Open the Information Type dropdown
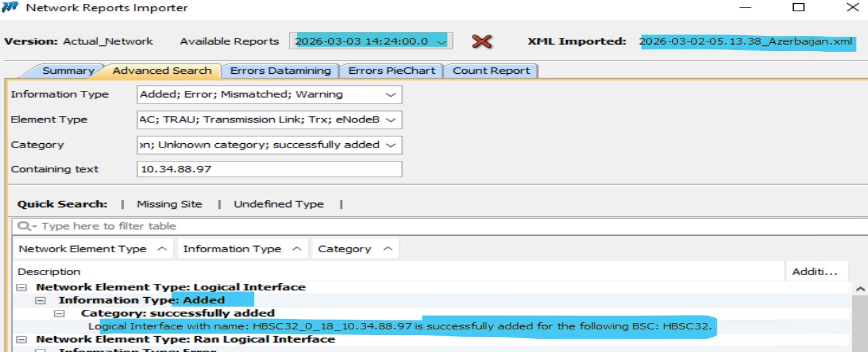 pyautogui.click(x=391, y=95)
